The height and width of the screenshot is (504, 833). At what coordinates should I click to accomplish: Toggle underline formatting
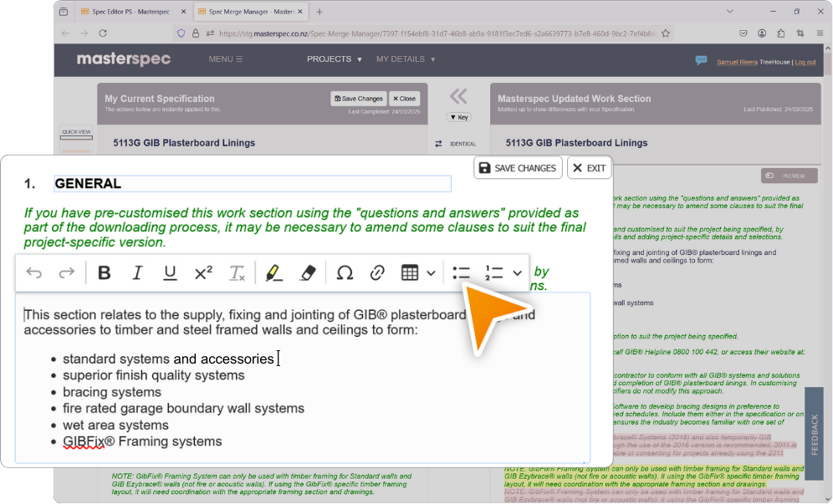click(x=170, y=273)
